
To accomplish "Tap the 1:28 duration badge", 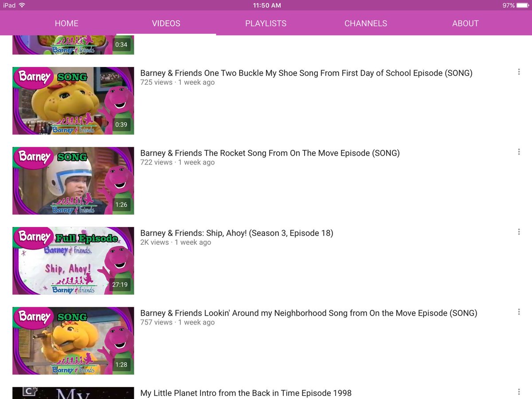I will (x=121, y=364).
